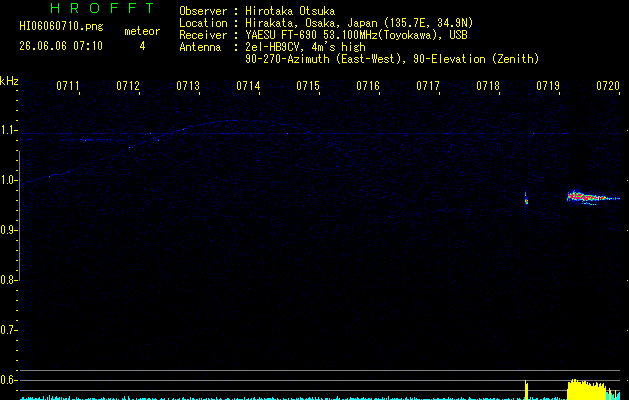629x400 pixels.
Task: Click the Observer name Hirotaka Otsuka
Action: (x=290, y=11)
